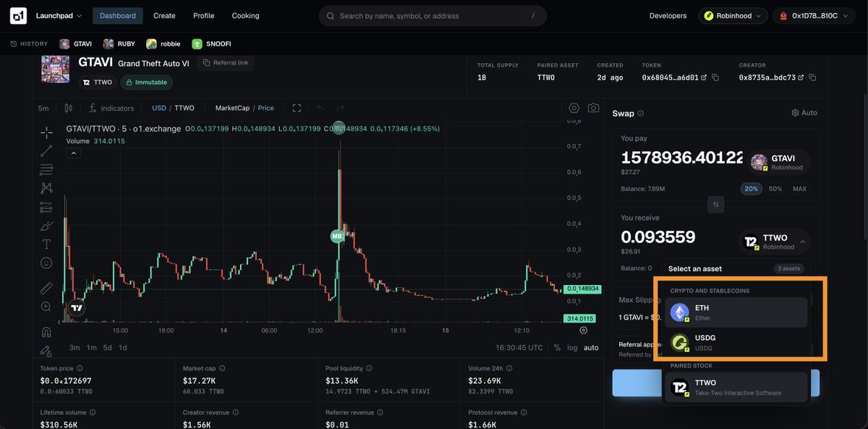
Task: Open token address in external explorer
Action: (x=704, y=77)
